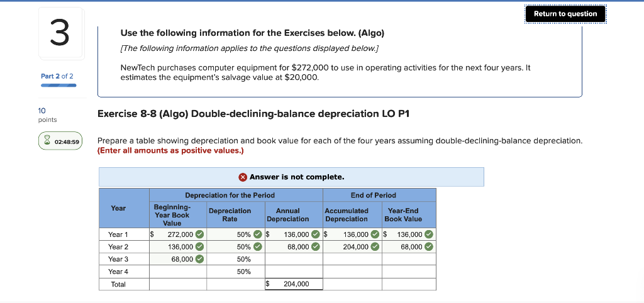Click the Year 4 row label

click(118, 272)
